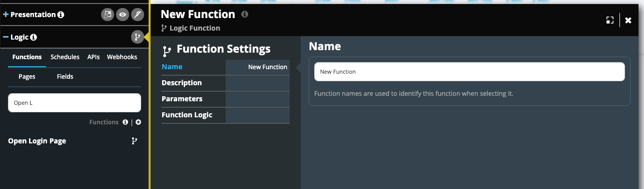
Task: Click the Logic Function subtitle text
Action: coord(195,28)
